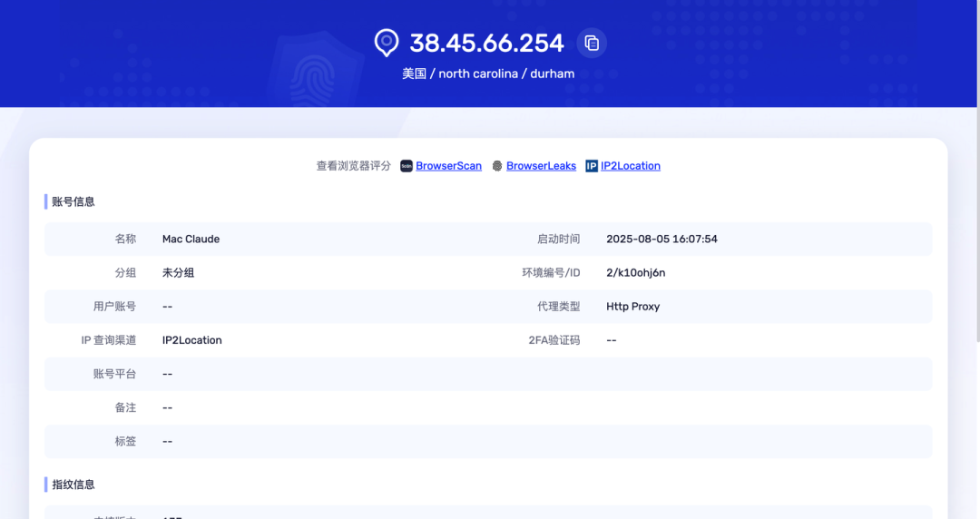The image size is (980, 519).
Task: Click the BrowserLeaks fingerprint icon
Action: (x=497, y=166)
